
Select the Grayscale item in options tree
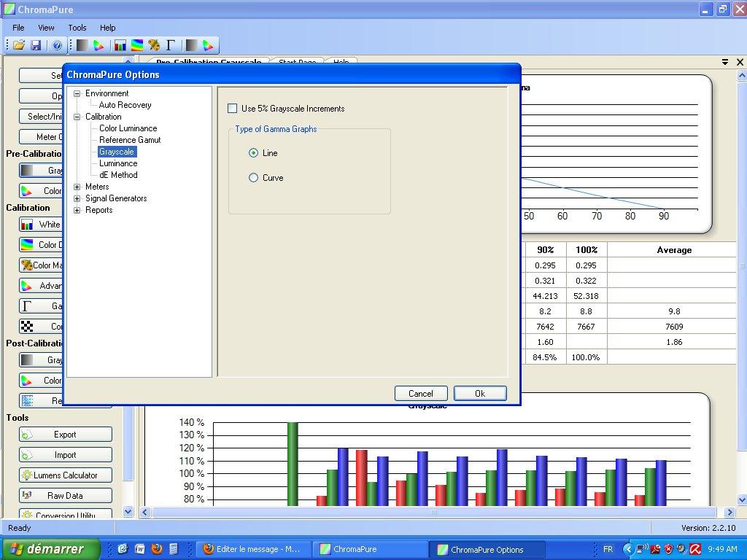(x=117, y=152)
